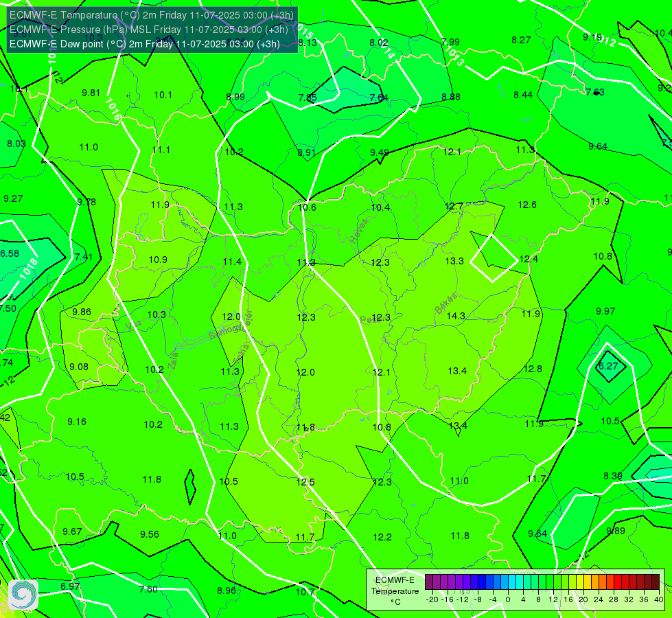Click the 9.81 temperature value
The width and height of the screenshot is (672, 618).
tap(91, 93)
